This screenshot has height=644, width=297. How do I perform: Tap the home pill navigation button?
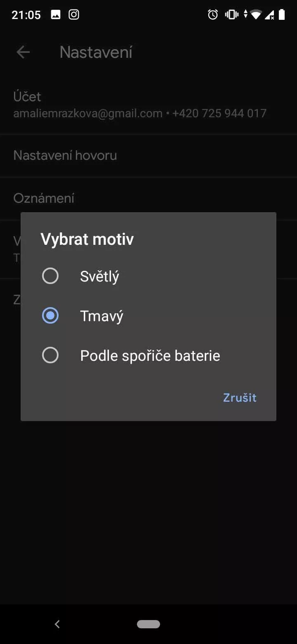(148, 624)
